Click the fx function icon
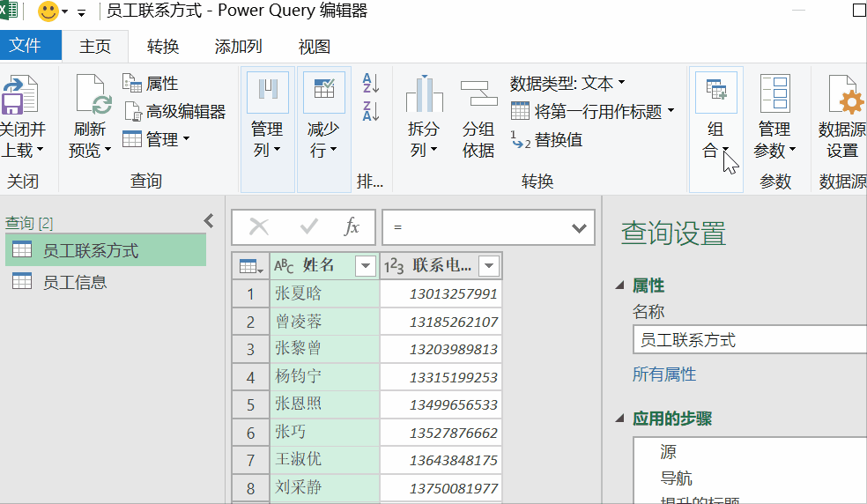The height and width of the screenshot is (504, 867). click(352, 226)
